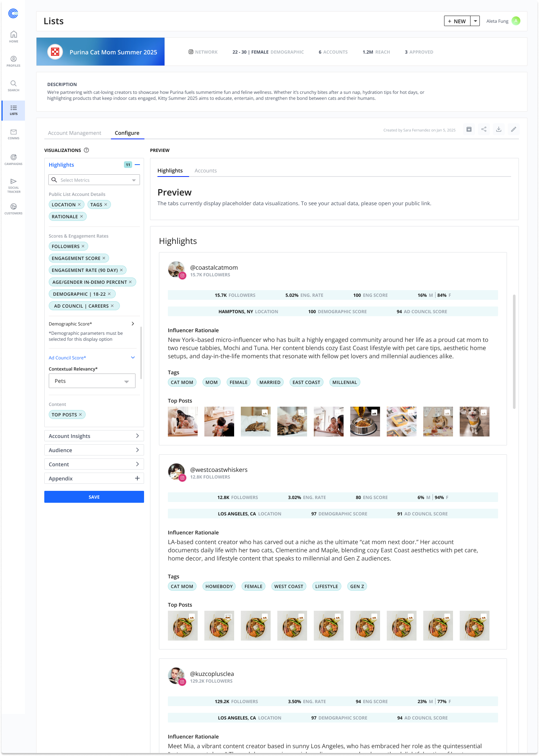Remove the TOP POSTS chip
The width and height of the screenshot is (539, 756).
click(x=80, y=414)
